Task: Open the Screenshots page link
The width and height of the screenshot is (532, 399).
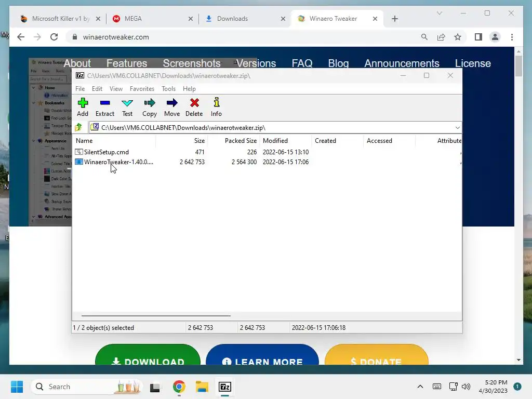Action: (x=192, y=63)
